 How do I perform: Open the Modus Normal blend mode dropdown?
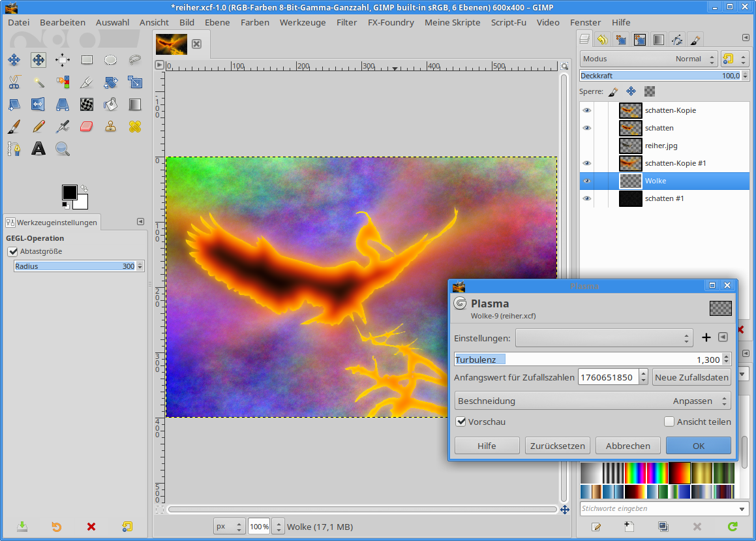[648, 59]
